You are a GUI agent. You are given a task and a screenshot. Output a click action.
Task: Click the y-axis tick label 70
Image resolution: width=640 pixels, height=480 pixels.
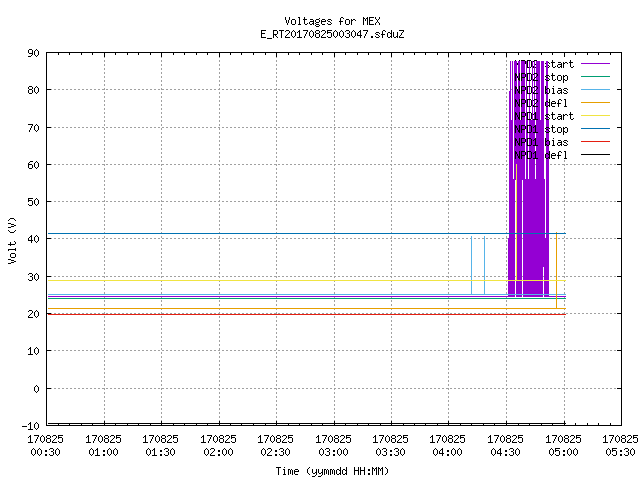pos(33,128)
